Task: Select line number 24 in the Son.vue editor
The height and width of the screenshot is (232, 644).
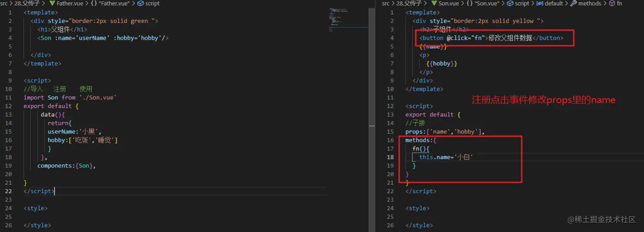Action: pos(390,208)
